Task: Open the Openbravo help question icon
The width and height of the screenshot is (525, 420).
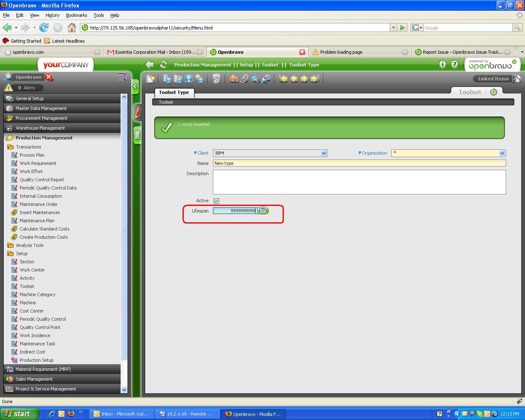Action: click(x=454, y=64)
